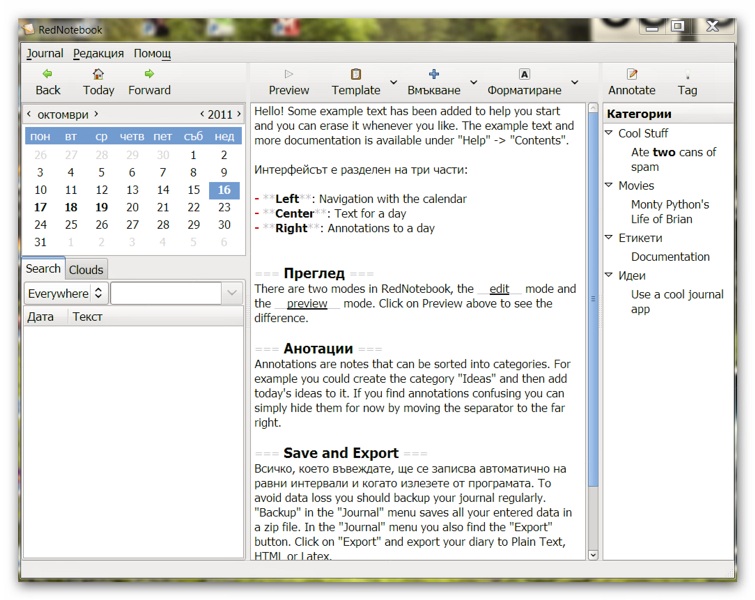Screen dimensions: 755x600
Task: Open search history dropdown arrow
Action: pyautogui.click(x=232, y=293)
